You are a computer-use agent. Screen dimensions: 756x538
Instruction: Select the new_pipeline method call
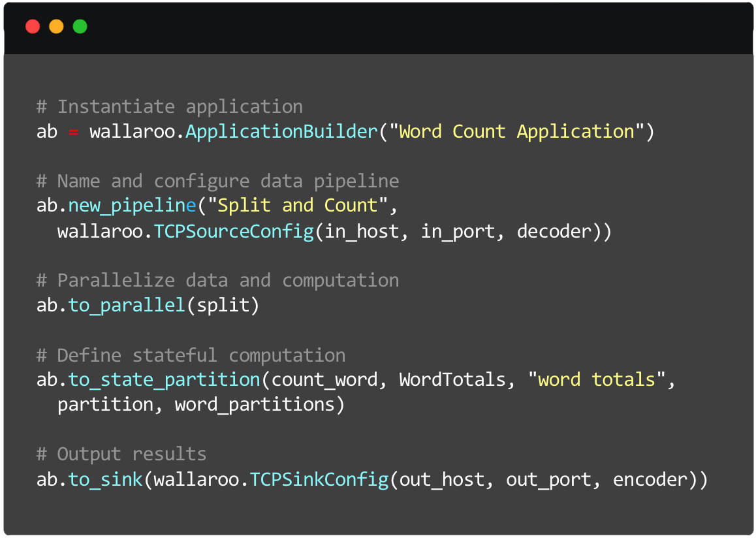(132, 206)
